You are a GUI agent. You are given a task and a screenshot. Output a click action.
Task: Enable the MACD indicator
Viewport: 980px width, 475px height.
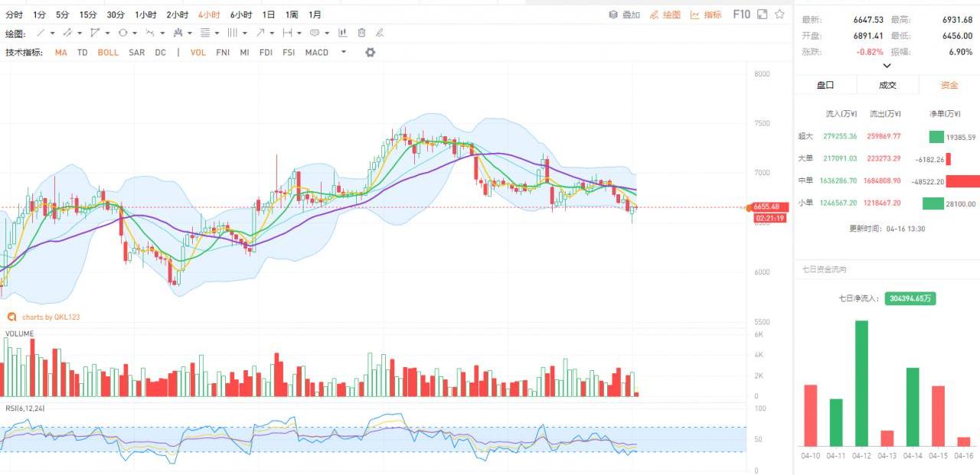316,53
